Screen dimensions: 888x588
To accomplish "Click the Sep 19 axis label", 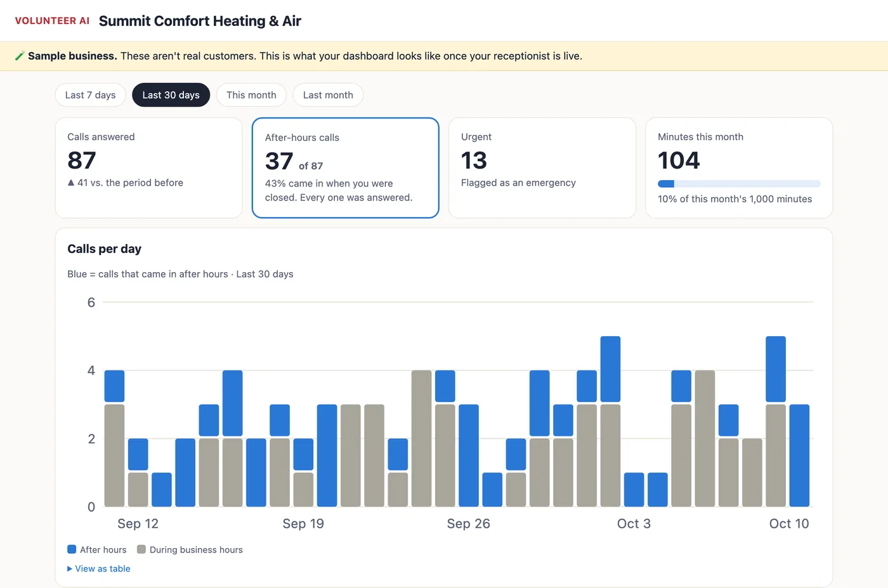I will pos(303,524).
